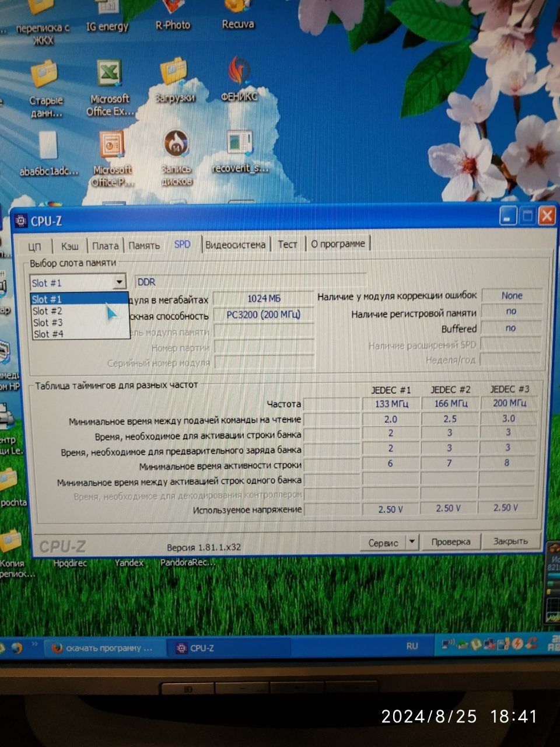The image size is (560, 747).
Task: Open the переписка с ЖКХ folder
Action: click(x=43, y=23)
